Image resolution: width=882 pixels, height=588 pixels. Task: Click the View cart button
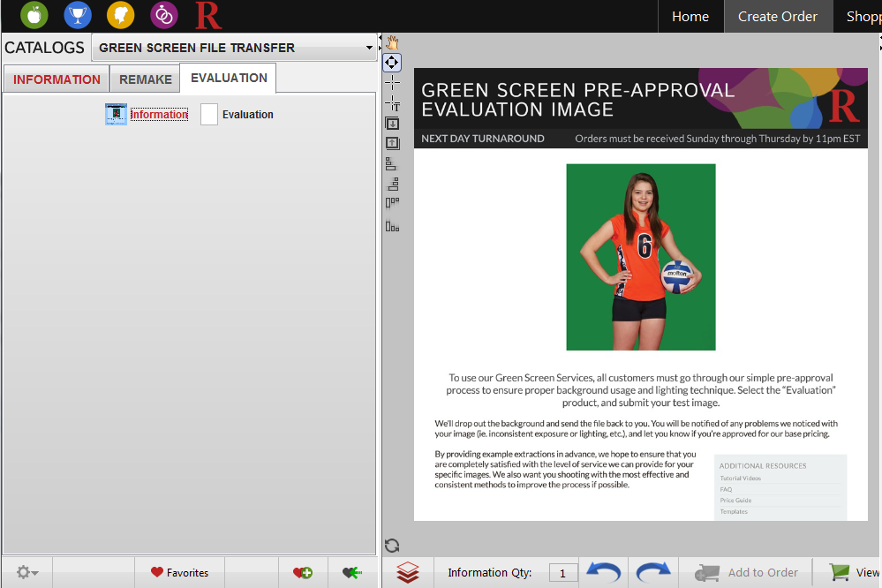pyautogui.click(x=854, y=573)
